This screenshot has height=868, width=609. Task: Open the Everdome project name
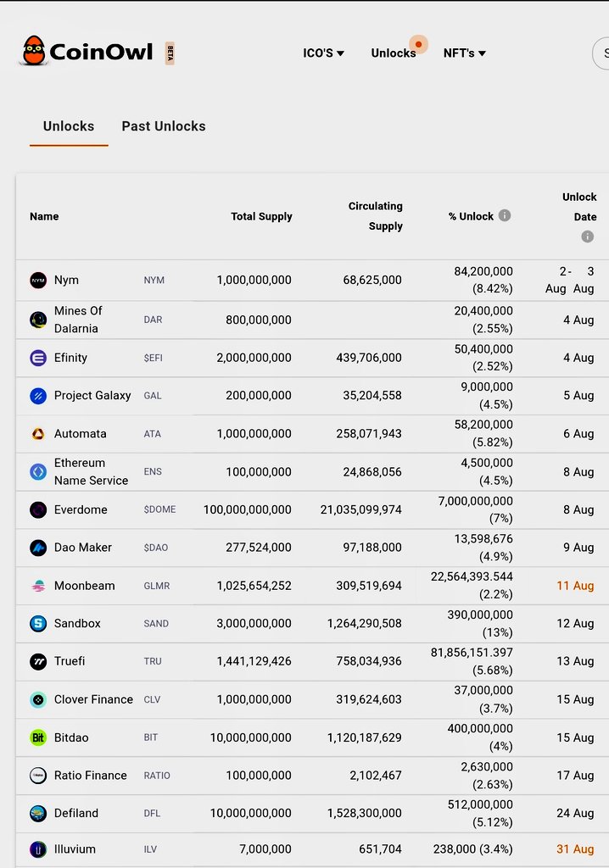click(x=81, y=509)
